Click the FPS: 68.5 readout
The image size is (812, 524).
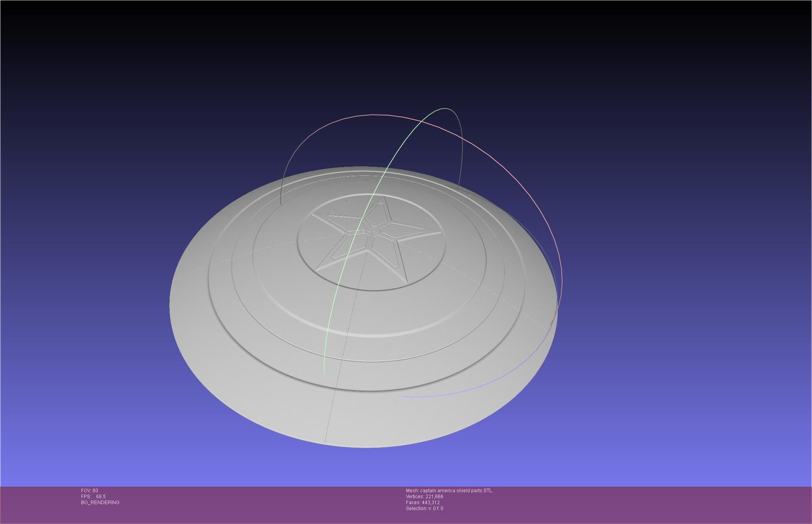click(93, 497)
